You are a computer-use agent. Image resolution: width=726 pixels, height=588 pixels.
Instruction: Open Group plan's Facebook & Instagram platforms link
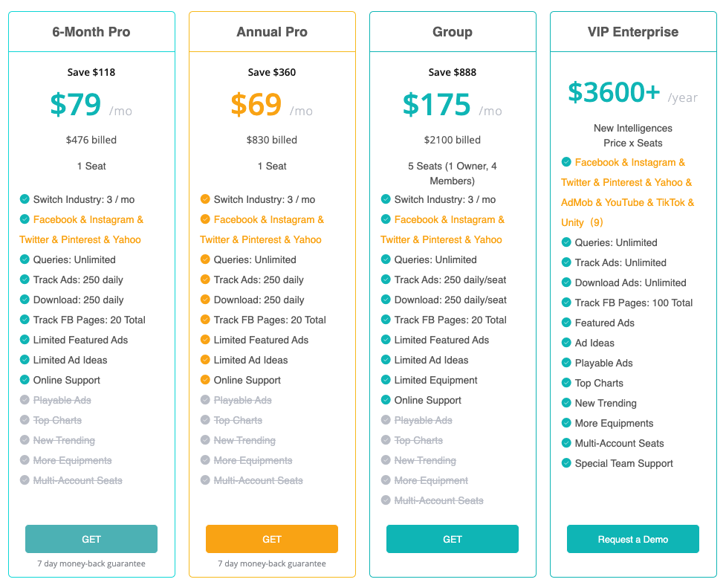(x=449, y=220)
